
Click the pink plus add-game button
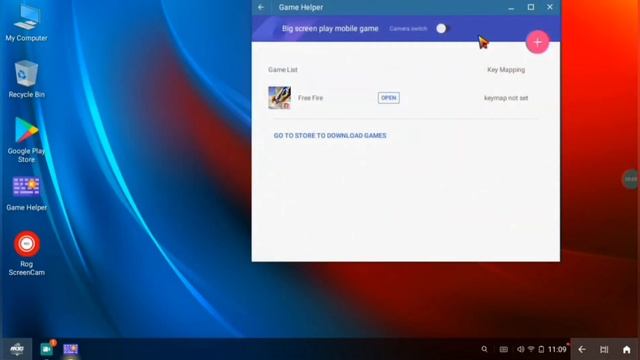537,42
